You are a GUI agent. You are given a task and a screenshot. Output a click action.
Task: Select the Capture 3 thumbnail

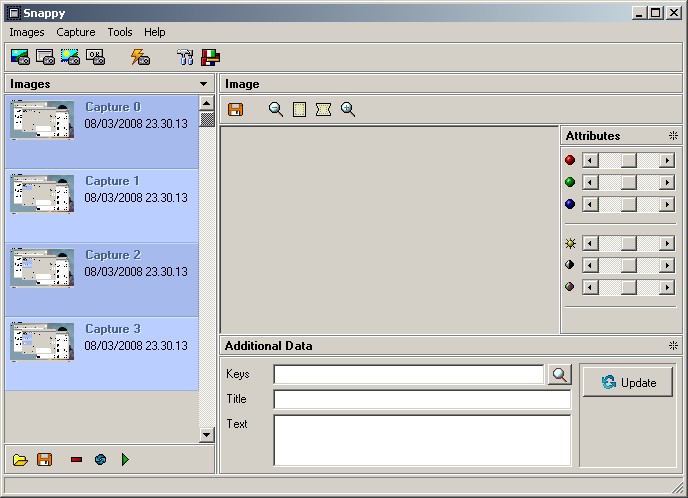pos(42,342)
